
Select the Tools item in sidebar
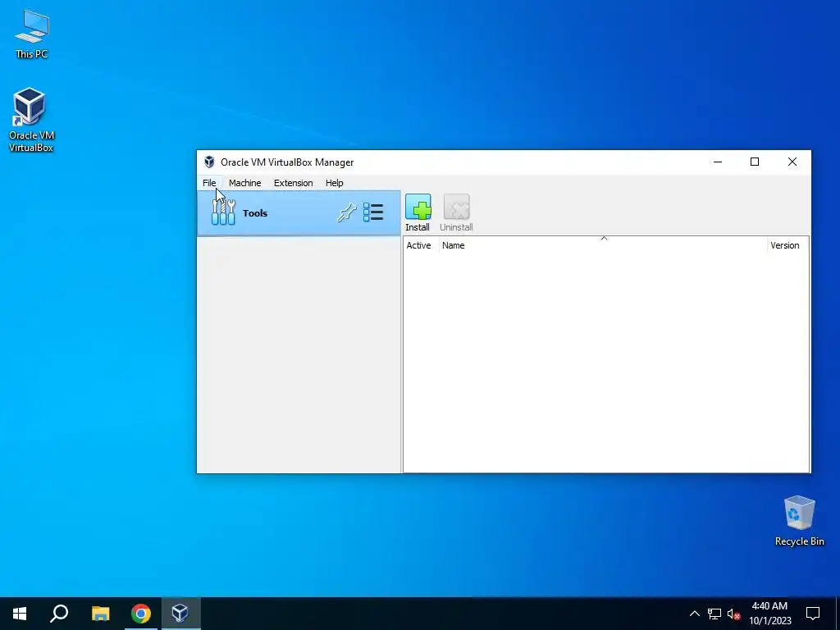tap(299, 213)
